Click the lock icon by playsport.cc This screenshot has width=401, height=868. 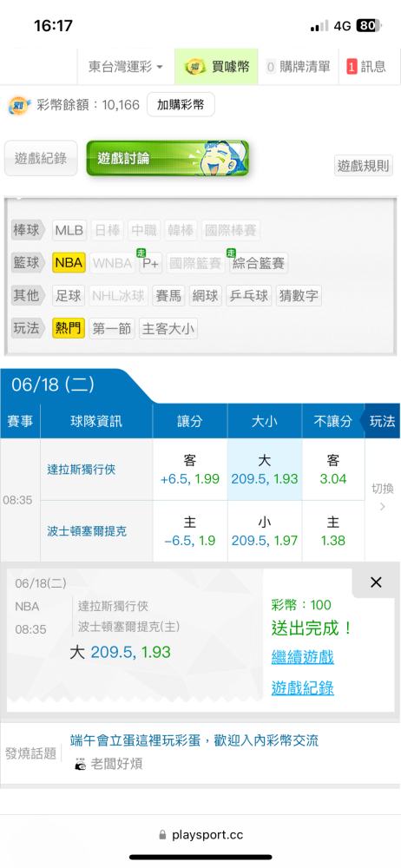pyautogui.click(x=162, y=835)
